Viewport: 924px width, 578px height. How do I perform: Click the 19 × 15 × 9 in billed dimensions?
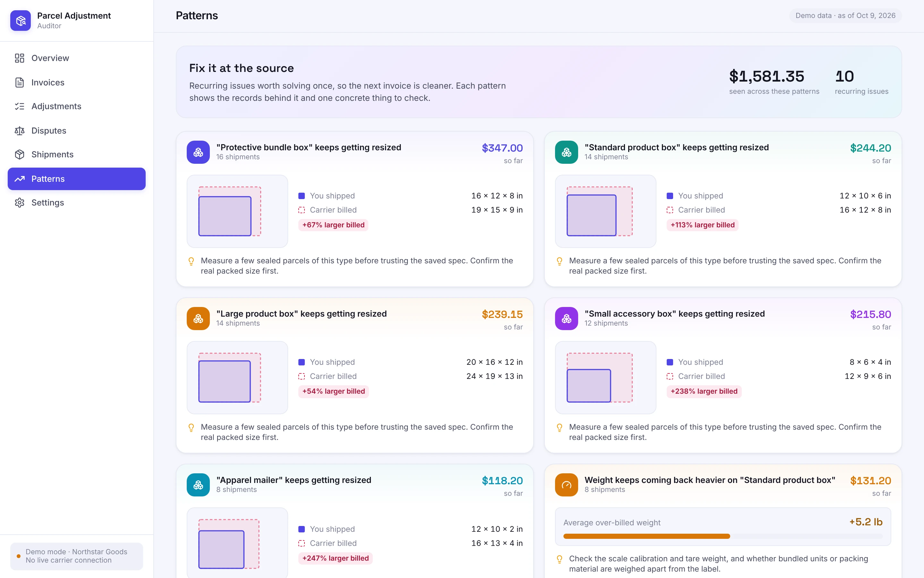[x=497, y=210]
